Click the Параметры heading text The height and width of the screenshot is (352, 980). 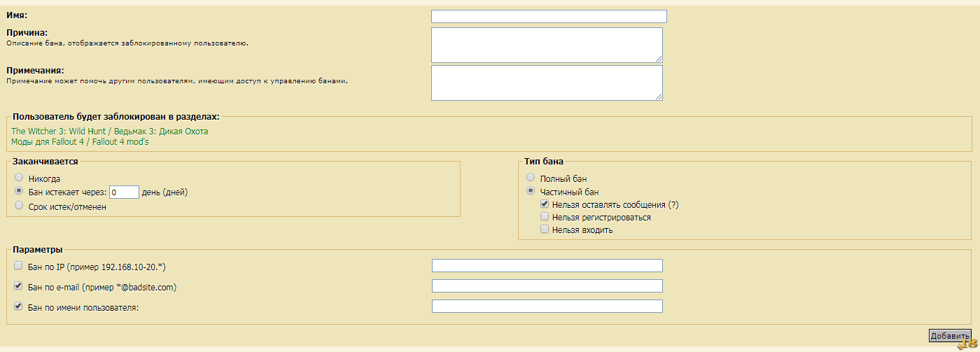pyautogui.click(x=38, y=249)
